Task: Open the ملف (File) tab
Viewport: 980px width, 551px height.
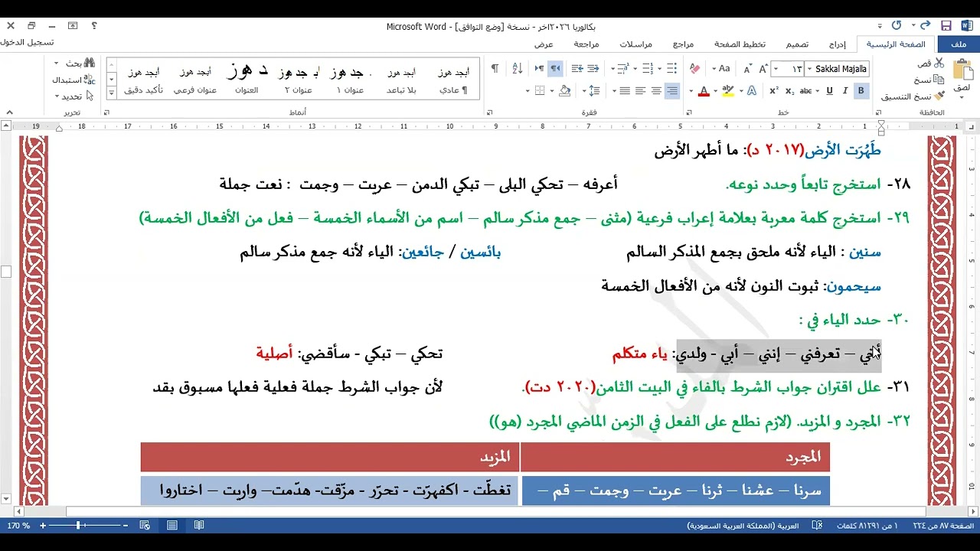Action: point(958,44)
